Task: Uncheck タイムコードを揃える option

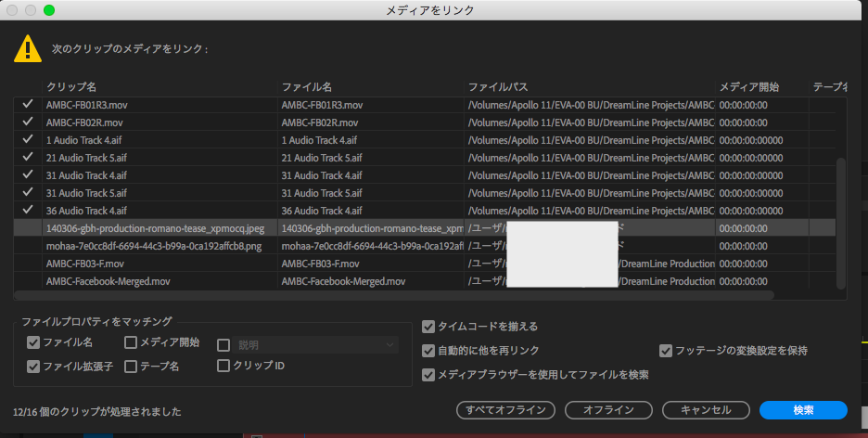Action: 428,327
